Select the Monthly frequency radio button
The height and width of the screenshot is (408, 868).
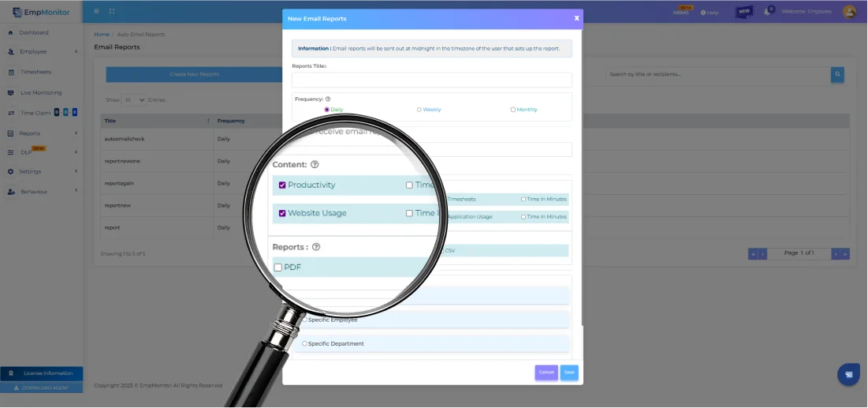pos(512,110)
